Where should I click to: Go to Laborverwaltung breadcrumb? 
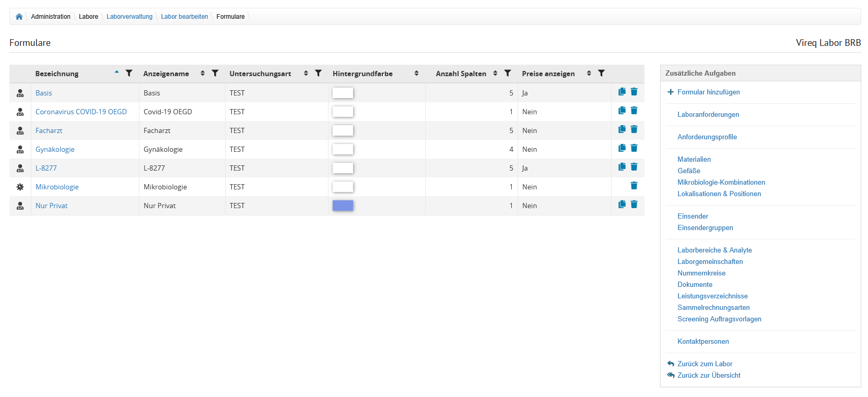(130, 17)
